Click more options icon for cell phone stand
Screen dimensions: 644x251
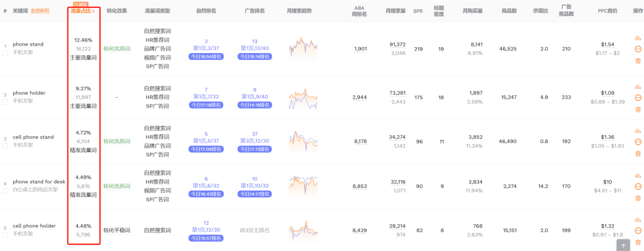pyautogui.click(x=638, y=142)
